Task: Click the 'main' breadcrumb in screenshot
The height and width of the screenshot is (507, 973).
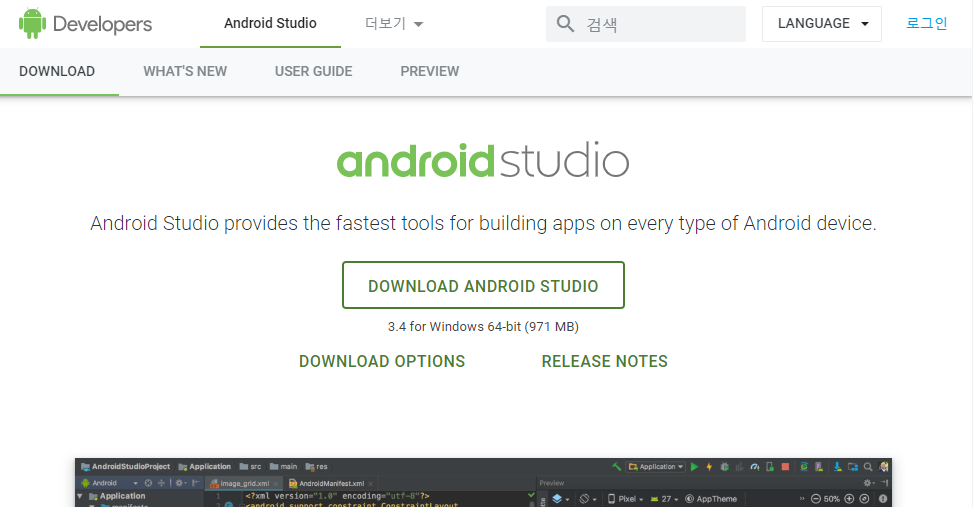Action: tap(283, 467)
